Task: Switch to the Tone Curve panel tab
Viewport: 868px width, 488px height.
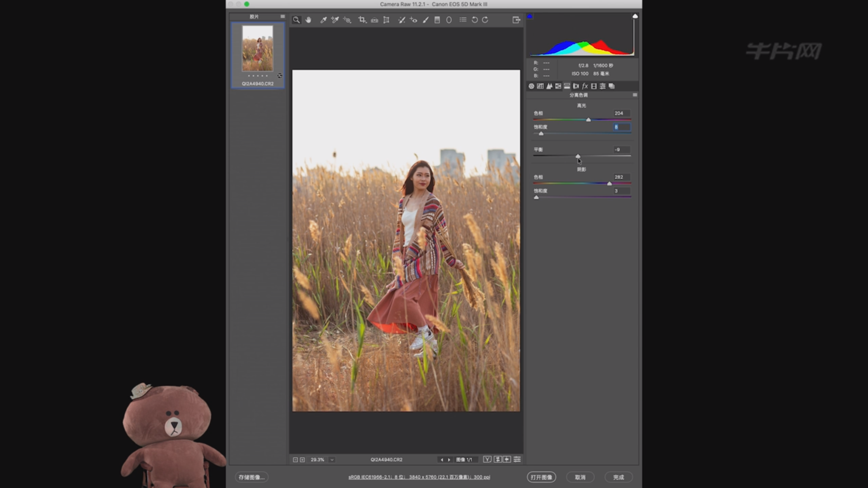Action: tap(540, 86)
